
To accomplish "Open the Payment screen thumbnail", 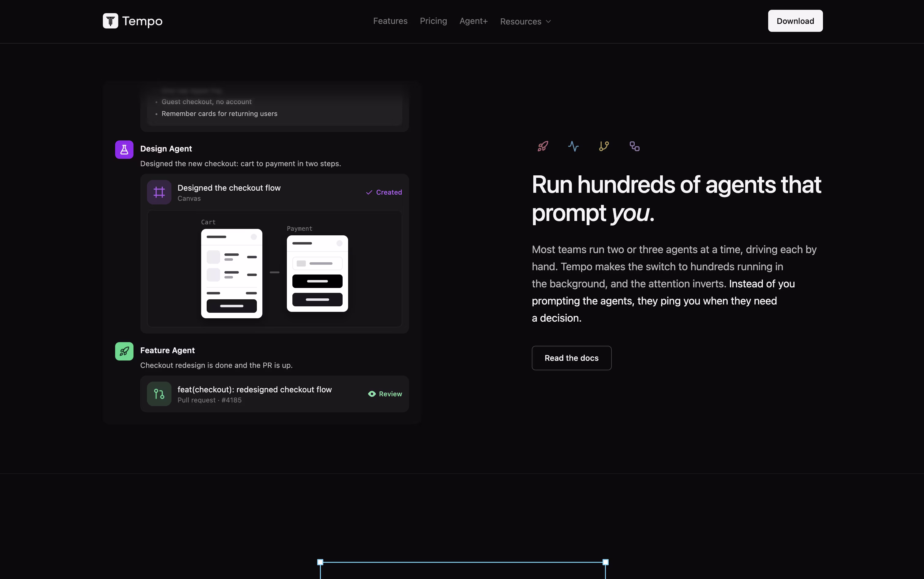I will (x=317, y=273).
